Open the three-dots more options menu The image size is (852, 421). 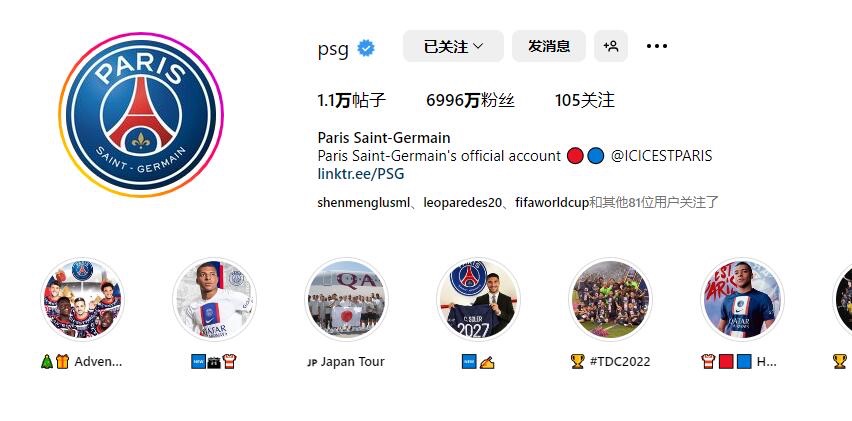coord(656,46)
